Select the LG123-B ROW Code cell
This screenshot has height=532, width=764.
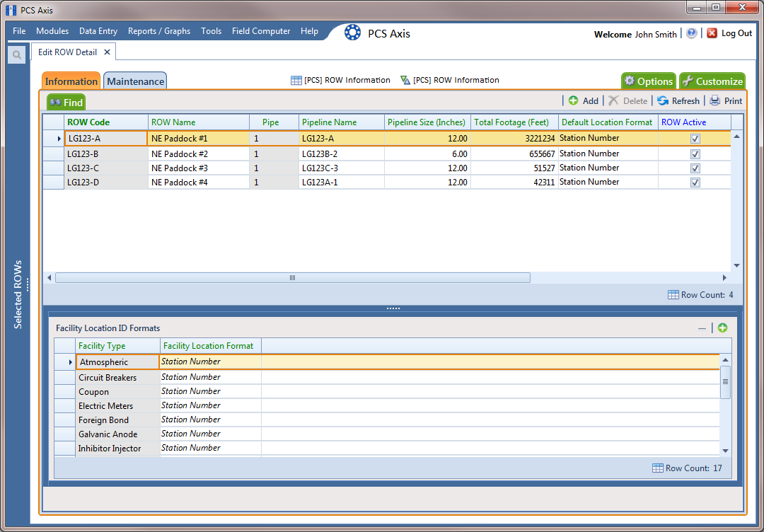[105, 154]
